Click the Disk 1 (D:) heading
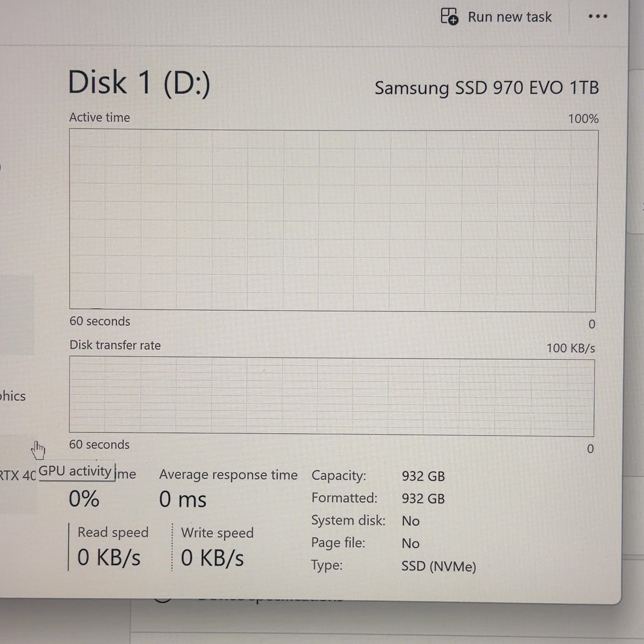 [139, 82]
